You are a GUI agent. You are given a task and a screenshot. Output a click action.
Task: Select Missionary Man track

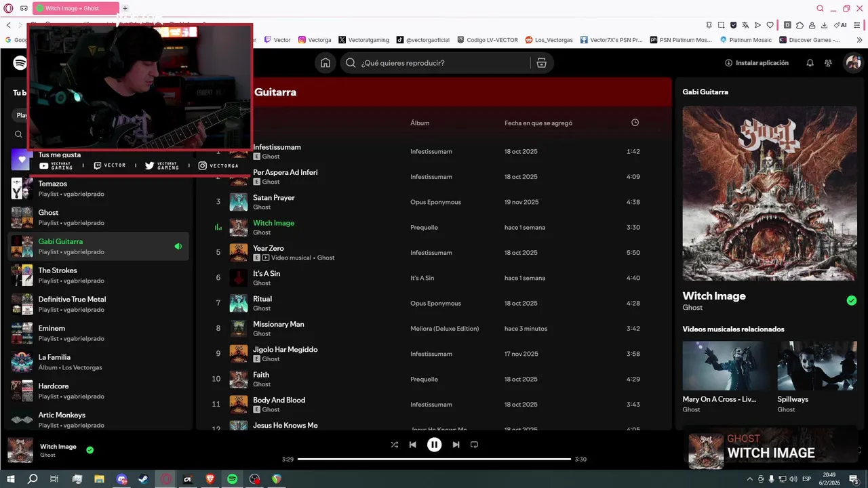(x=279, y=324)
